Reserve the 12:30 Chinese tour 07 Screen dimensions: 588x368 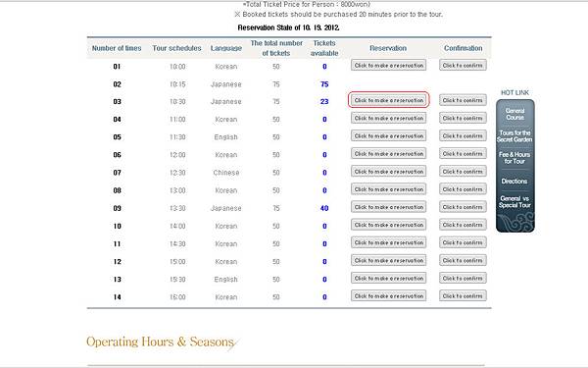[388, 172]
